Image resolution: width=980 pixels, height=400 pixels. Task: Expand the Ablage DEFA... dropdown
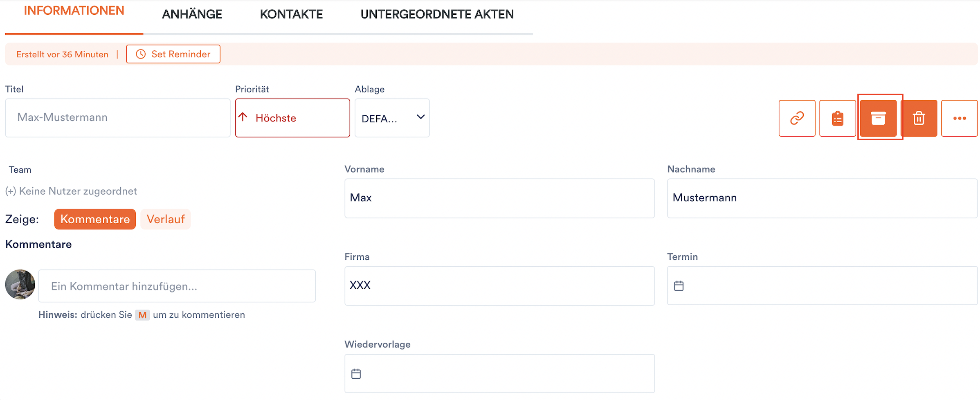[x=392, y=118]
